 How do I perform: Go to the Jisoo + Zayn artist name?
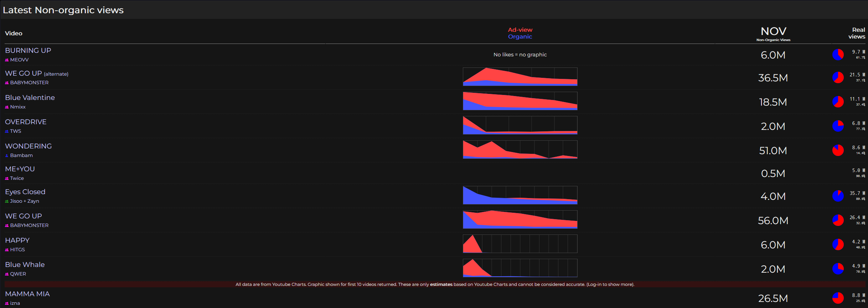click(25, 201)
